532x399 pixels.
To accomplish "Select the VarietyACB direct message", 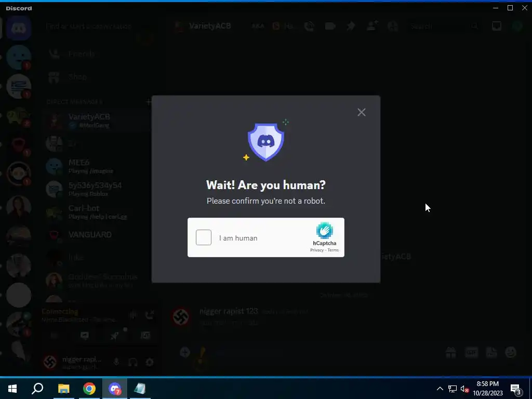I will (98, 121).
